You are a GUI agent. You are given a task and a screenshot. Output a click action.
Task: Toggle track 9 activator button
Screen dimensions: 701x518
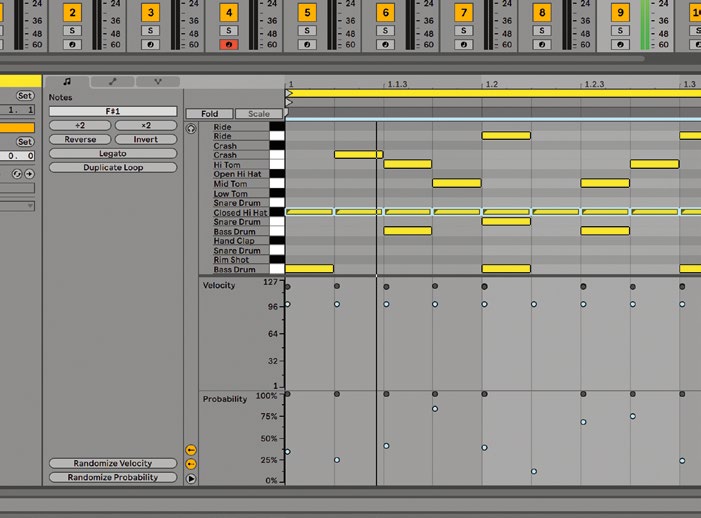click(620, 13)
